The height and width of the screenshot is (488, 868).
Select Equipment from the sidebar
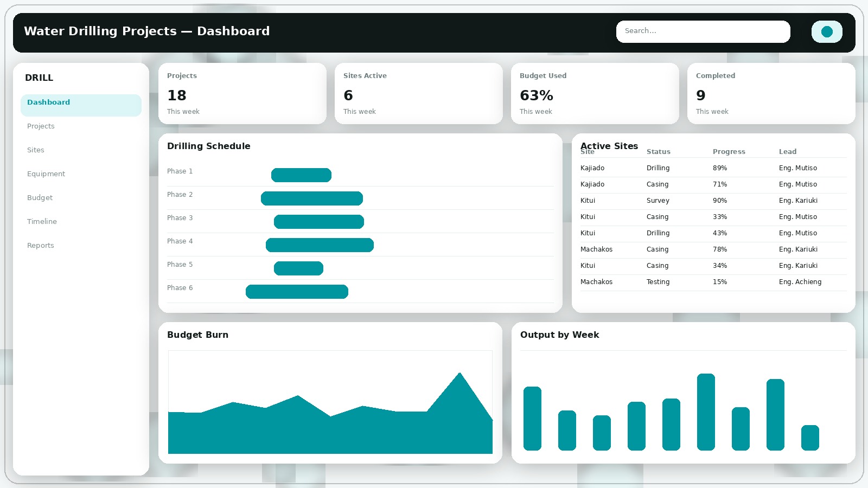point(46,174)
